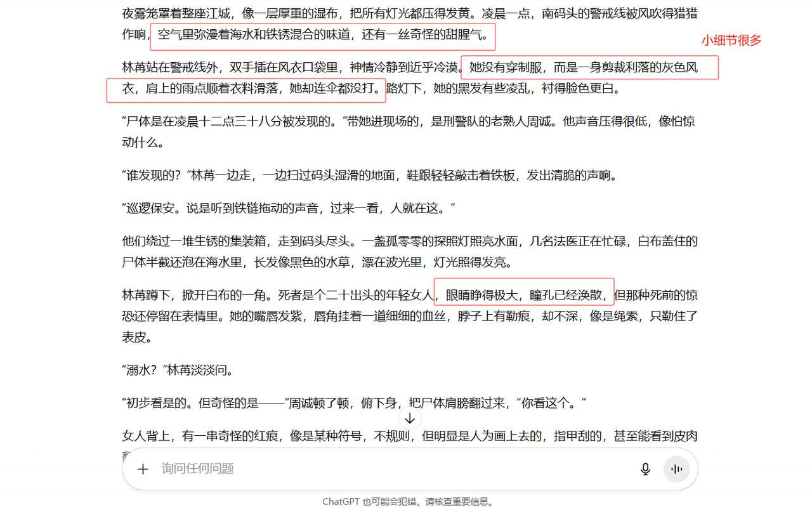The height and width of the screenshot is (512, 812).
Task: Click the paragraph starting "林苒站在警戒线外"
Action: pos(410,78)
